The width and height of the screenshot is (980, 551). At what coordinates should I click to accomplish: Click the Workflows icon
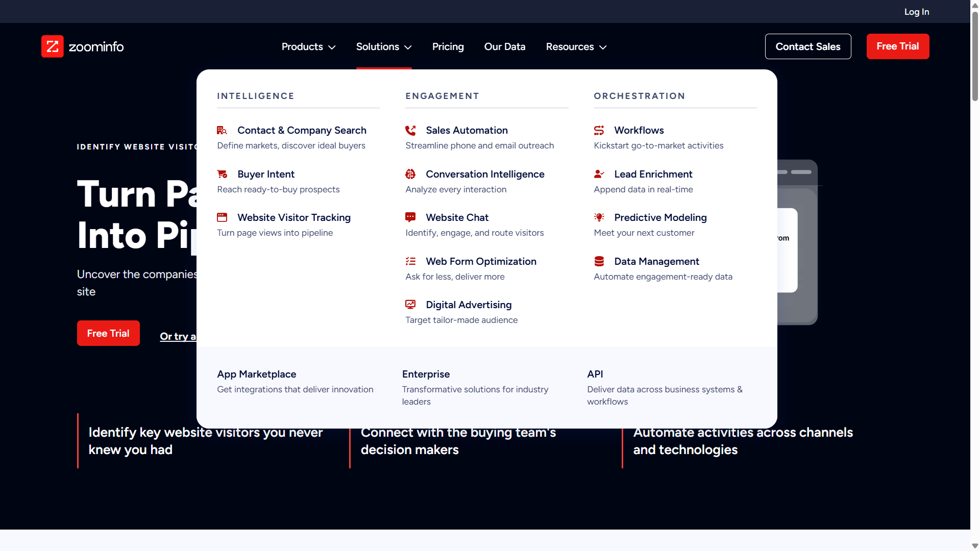pos(599,131)
